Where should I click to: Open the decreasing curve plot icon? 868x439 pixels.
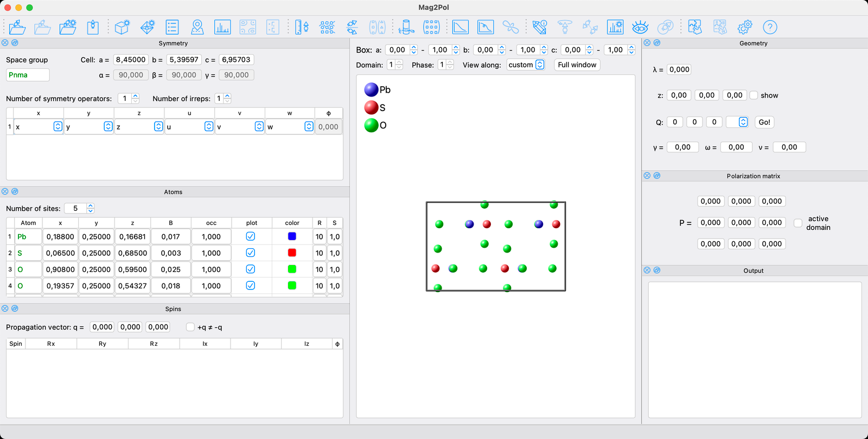tap(461, 27)
